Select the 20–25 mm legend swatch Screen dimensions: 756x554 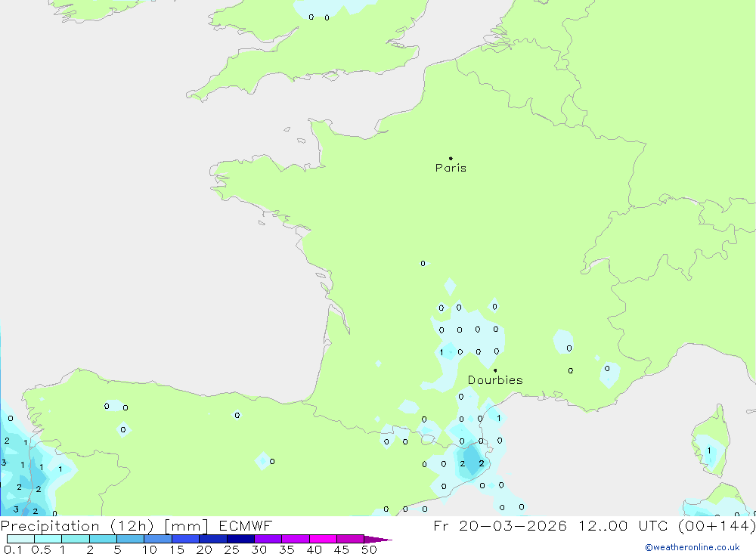coord(213,539)
